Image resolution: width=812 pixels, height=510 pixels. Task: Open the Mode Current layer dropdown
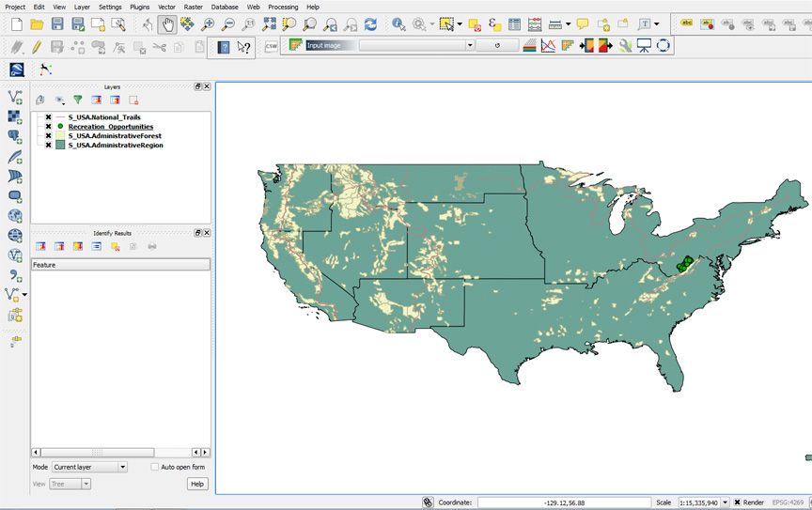89,467
